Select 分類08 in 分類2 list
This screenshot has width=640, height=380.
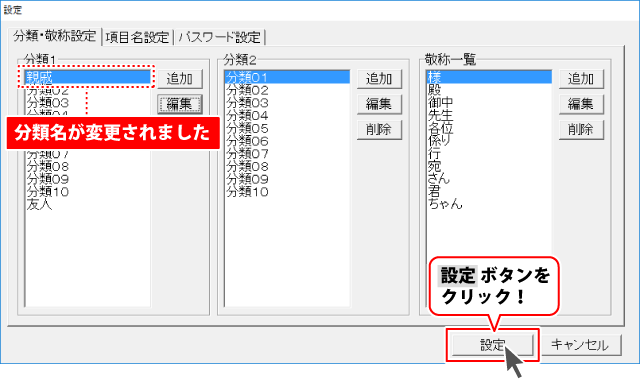pos(287,167)
